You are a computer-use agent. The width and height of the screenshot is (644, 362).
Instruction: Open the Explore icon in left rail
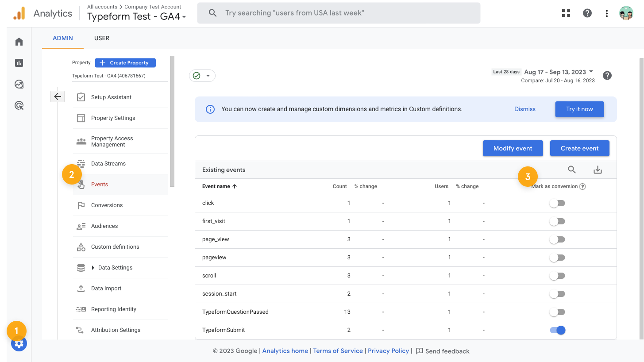(19, 84)
